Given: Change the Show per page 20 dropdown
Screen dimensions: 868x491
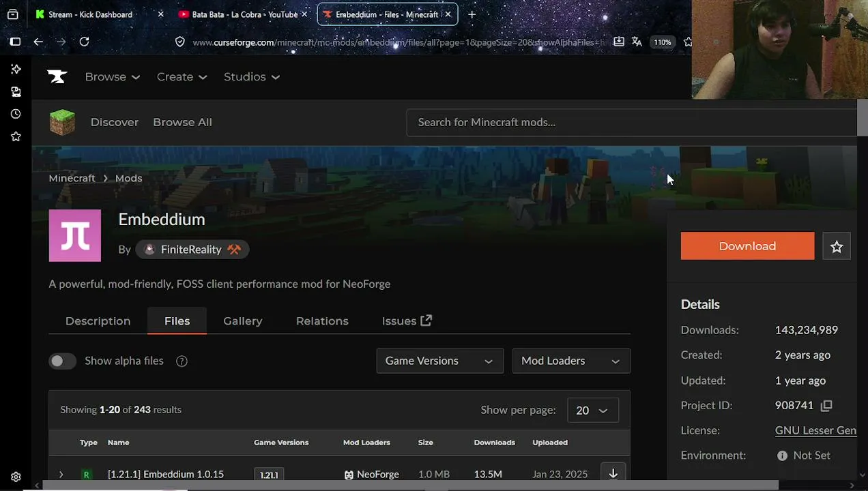Looking at the screenshot, I should [x=593, y=411].
